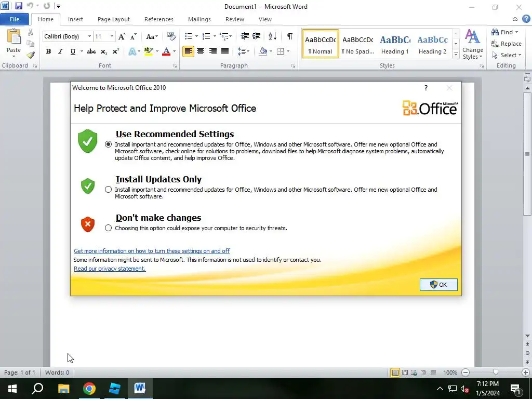Open the Line Spacing dropdown
This screenshot has width=532, height=399.
point(244,51)
